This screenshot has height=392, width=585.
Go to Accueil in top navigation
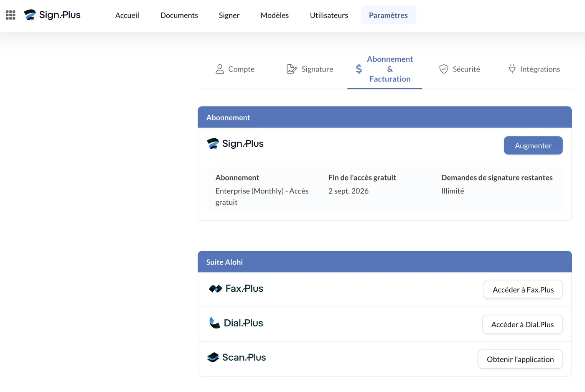click(x=127, y=15)
